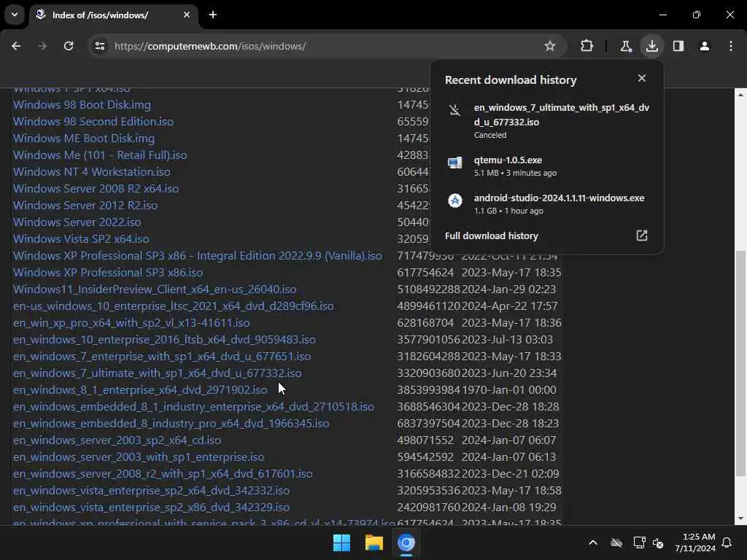Open the taskbar clock showing 1:25 AM
Viewport: 747px width, 560px height.
point(695,542)
